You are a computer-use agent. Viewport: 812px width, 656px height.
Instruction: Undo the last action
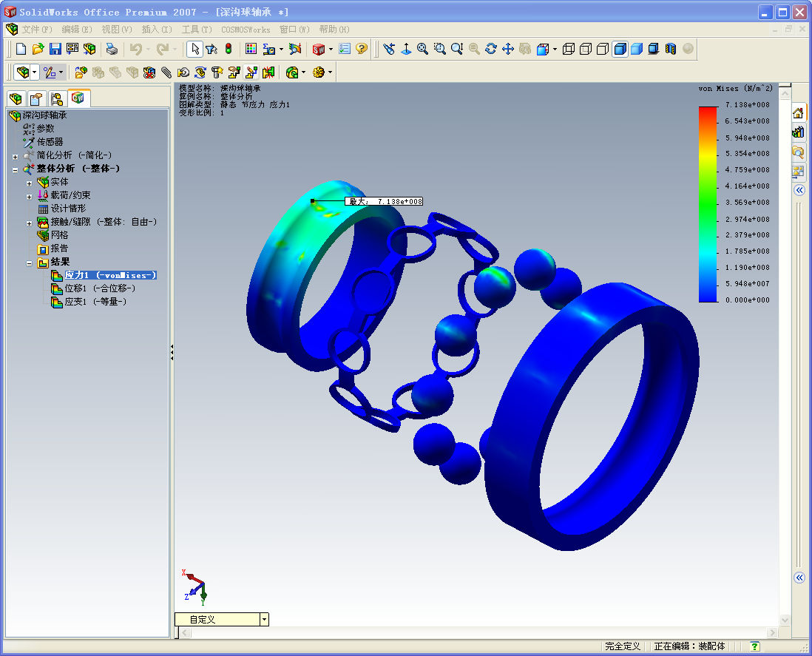(135, 50)
